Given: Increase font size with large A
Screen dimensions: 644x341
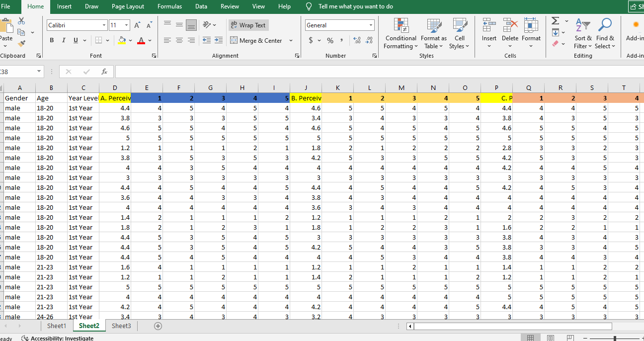Looking at the screenshot, I should coord(138,25).
